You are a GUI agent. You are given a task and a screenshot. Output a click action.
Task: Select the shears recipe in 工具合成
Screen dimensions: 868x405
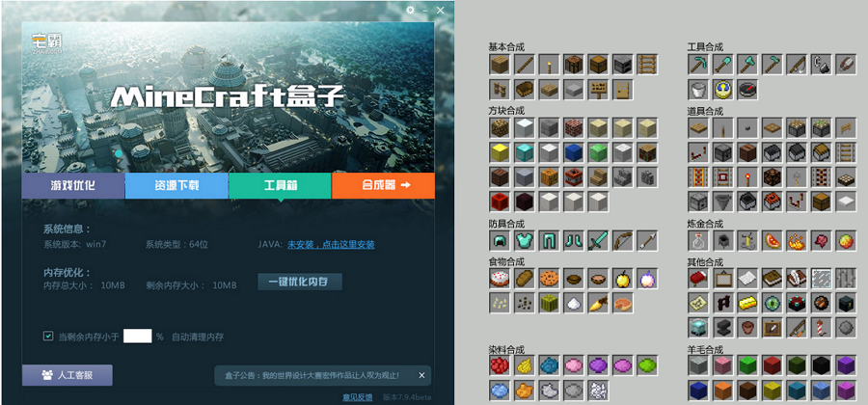coord(845,65)
